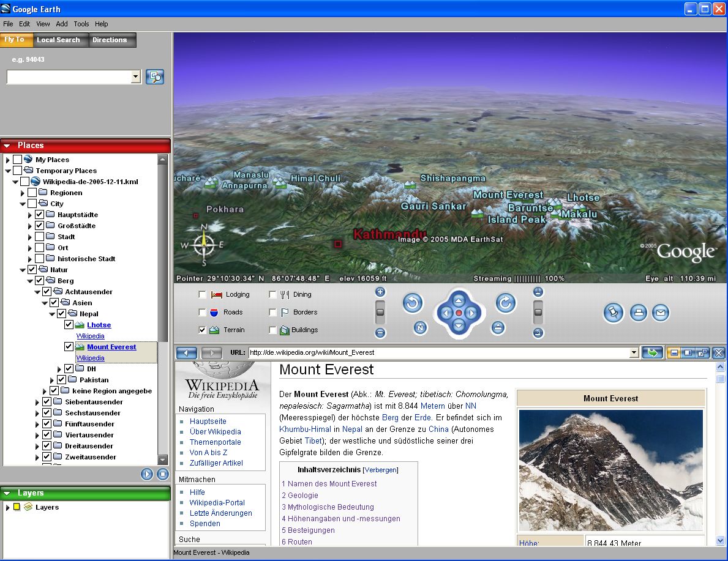Enable the Lodging layer checkbox
The height and width of the screenshot is (561, 728).
(202, 294)
